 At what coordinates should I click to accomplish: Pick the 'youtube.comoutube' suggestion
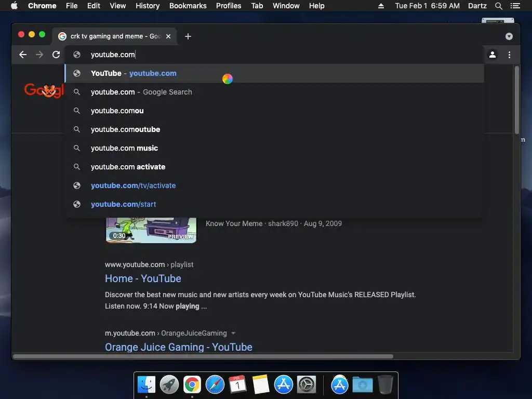[x=274, y=129]
